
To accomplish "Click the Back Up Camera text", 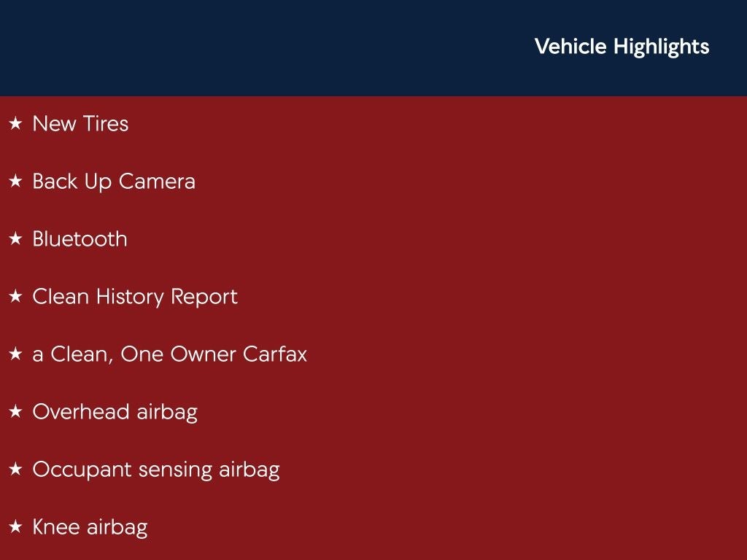I will coord(114,182).
